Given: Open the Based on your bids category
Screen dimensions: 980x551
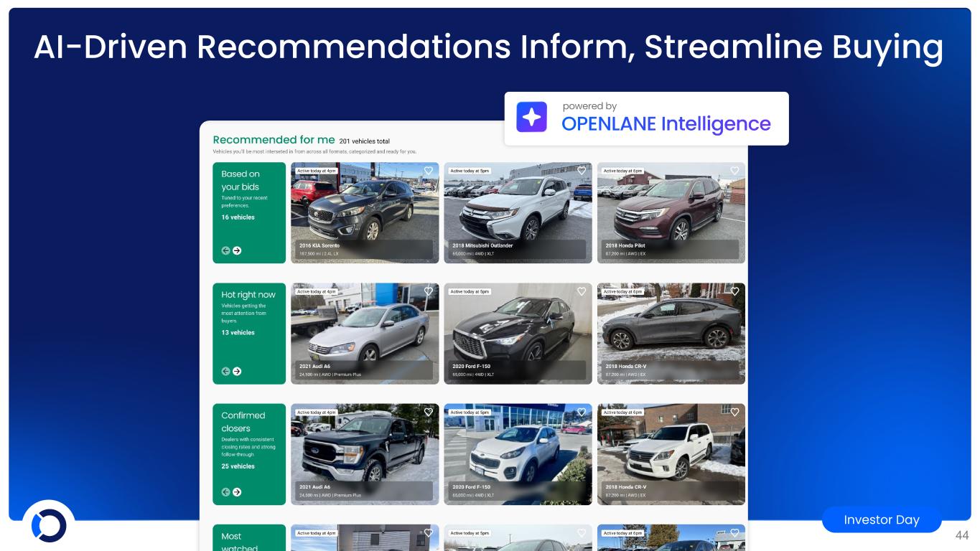Looking at the screenshot, I should [248, 195].
